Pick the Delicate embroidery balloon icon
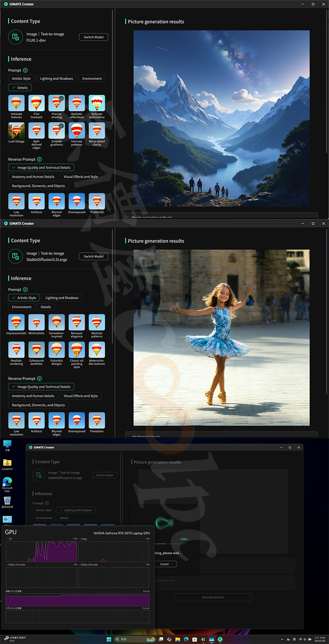Screen dimensions: 329x644 [x=97, y=103]
